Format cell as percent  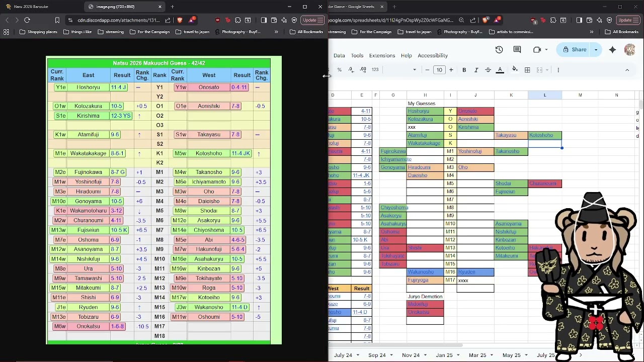340,70
